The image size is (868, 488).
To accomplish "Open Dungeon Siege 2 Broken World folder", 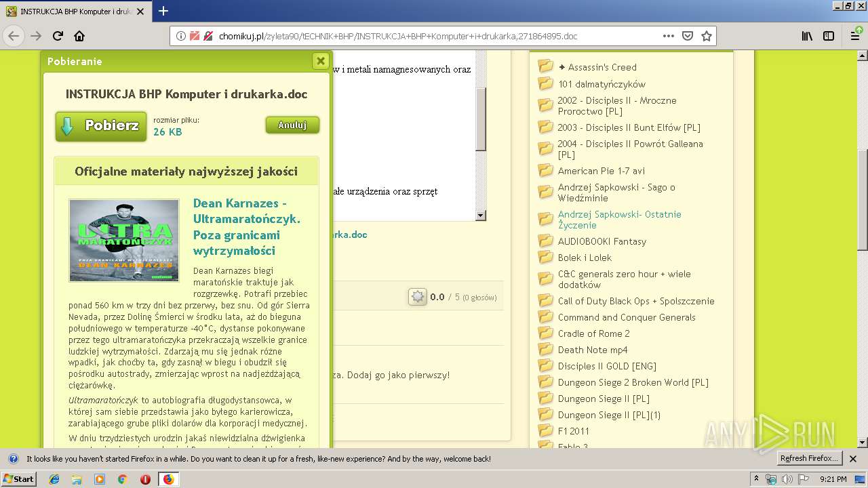I will [x=633, y=382].
